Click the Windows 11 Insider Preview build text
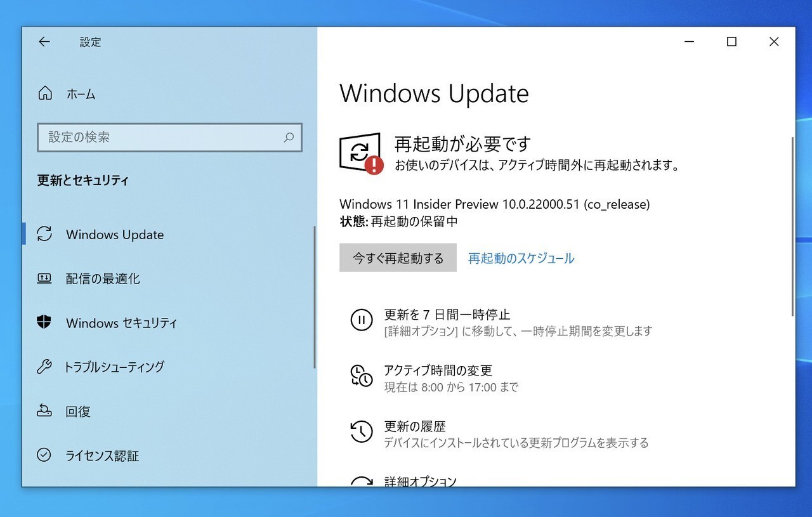 click(495, 204)
